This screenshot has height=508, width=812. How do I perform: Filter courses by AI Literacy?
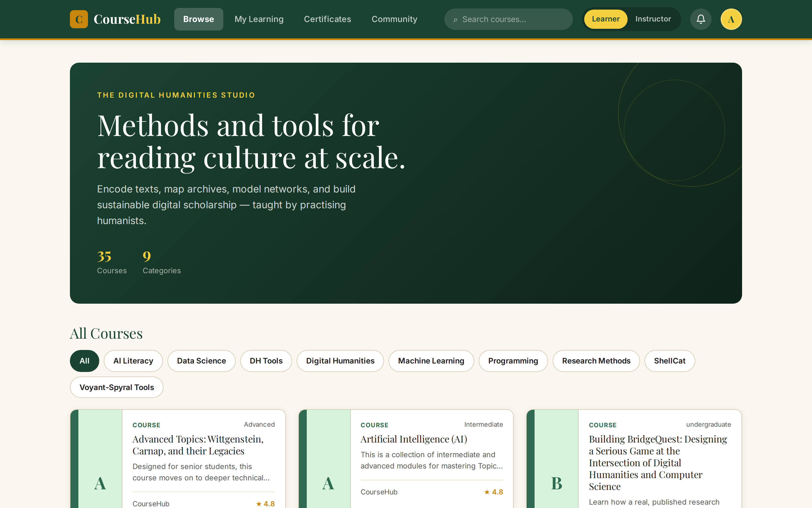click(133, 361)
